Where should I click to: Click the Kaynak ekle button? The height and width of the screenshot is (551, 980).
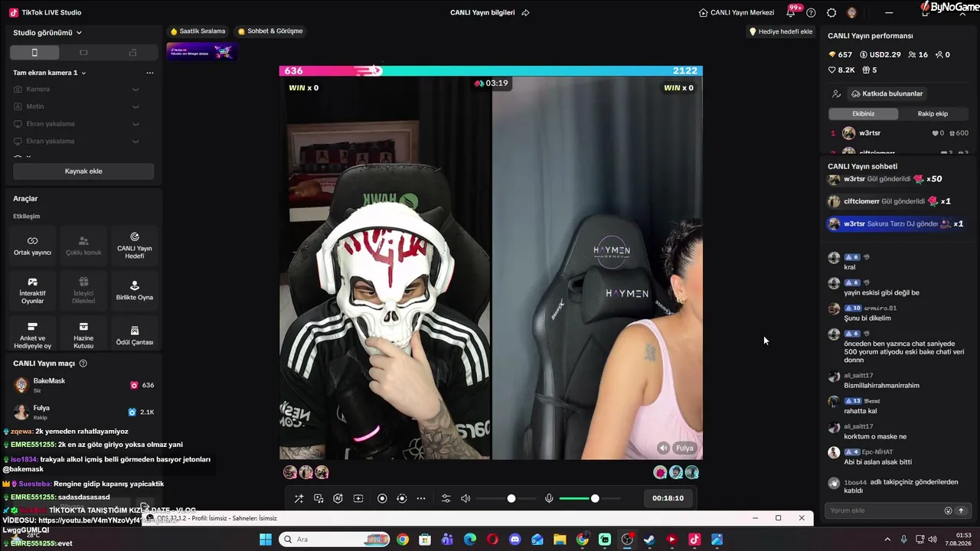[83, 171]
